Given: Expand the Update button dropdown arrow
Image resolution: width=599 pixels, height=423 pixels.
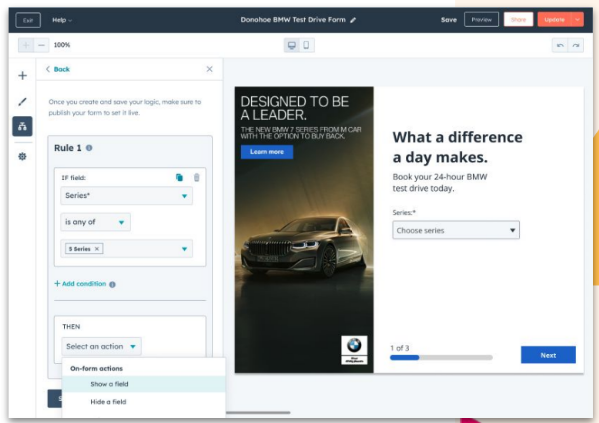Looking at the screenshot, I should [577, 19].
